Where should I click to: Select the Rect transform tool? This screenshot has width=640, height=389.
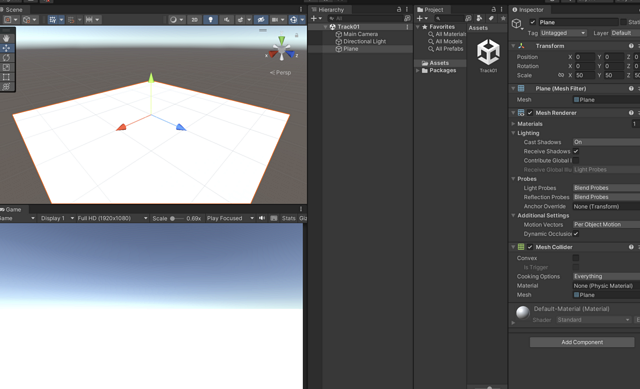coord(7,77)
